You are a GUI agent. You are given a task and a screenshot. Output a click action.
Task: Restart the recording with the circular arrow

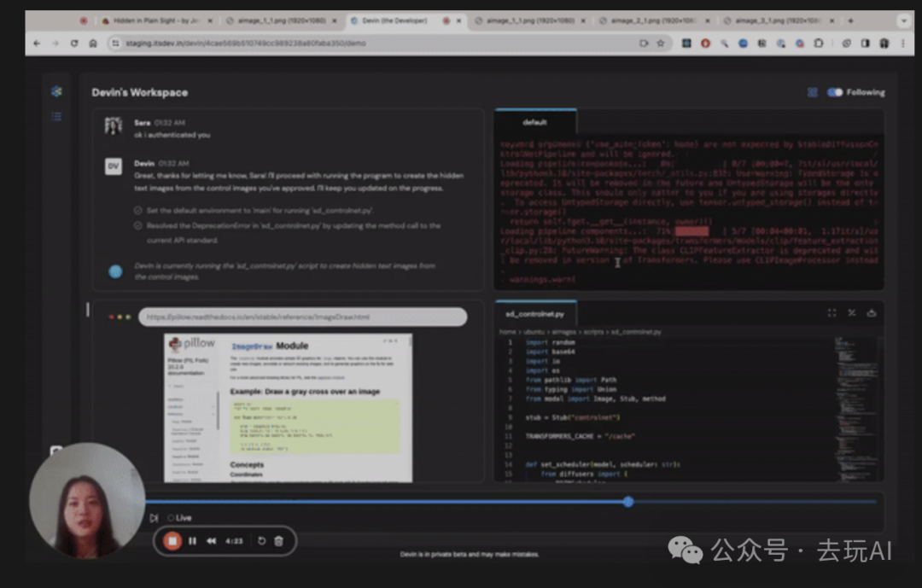(x=262, y=541)
